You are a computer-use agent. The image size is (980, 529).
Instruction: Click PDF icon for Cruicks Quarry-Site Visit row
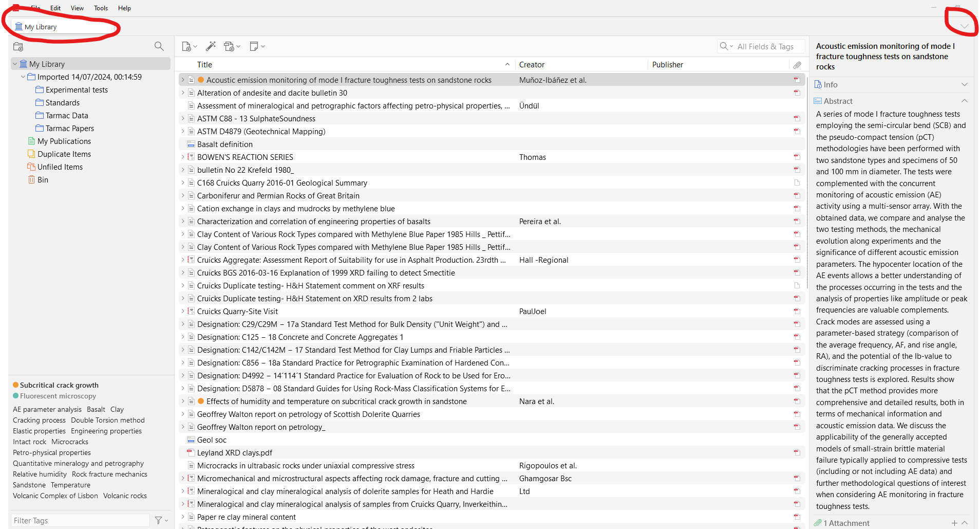(x=797, y=312)
